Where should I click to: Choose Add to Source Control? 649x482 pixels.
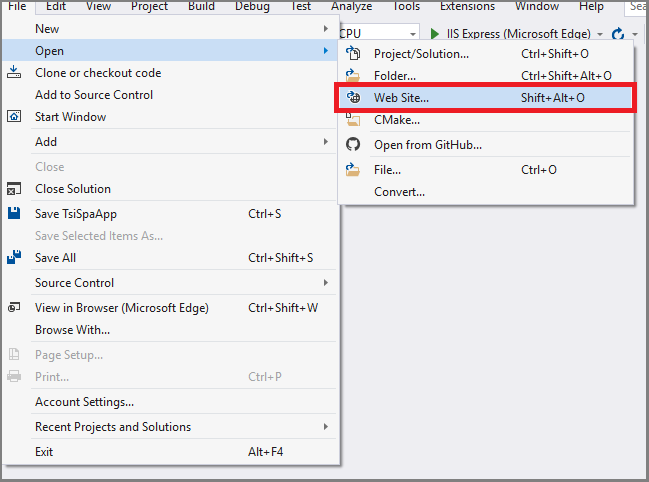(x=171, y=94)
